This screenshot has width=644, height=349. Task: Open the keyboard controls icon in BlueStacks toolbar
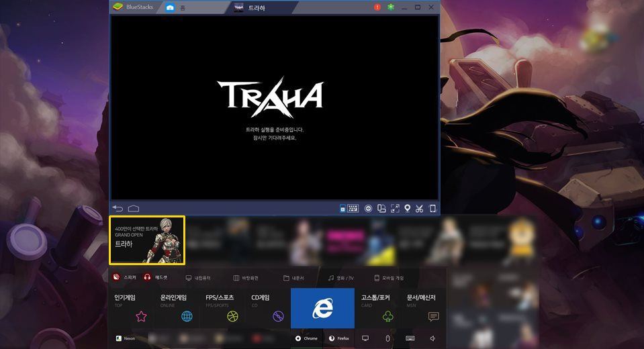[353, 209]
